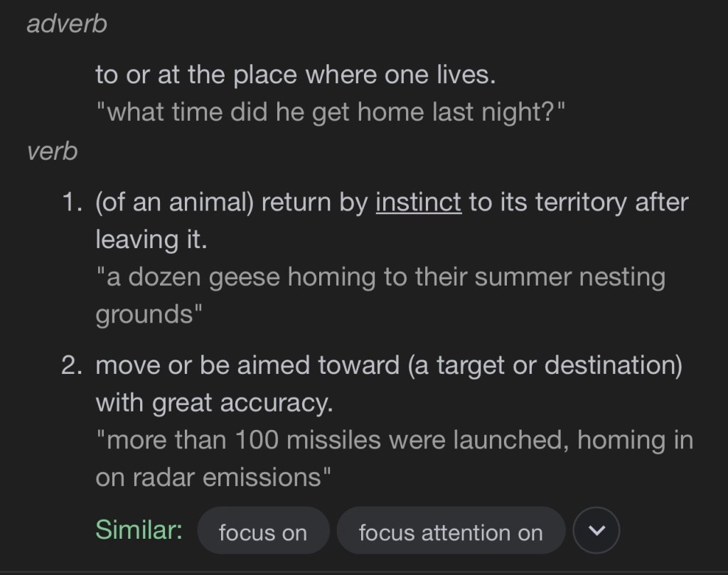Image resolution: width=728 pixels, height=575 pixels.
Task: Click the "verb" part-of-speech label
Action: pyautogui.click(x=52, y=151)
